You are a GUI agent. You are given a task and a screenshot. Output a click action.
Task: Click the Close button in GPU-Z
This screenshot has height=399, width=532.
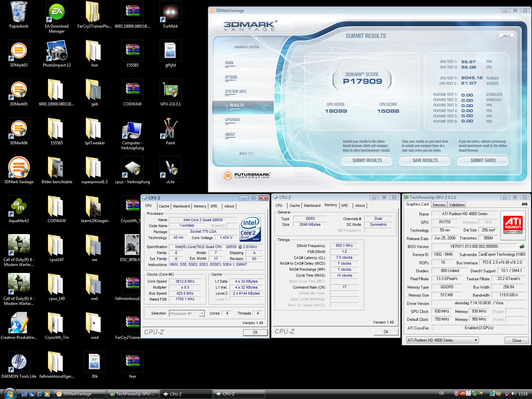pyautogui.click(x=517, y=340)
